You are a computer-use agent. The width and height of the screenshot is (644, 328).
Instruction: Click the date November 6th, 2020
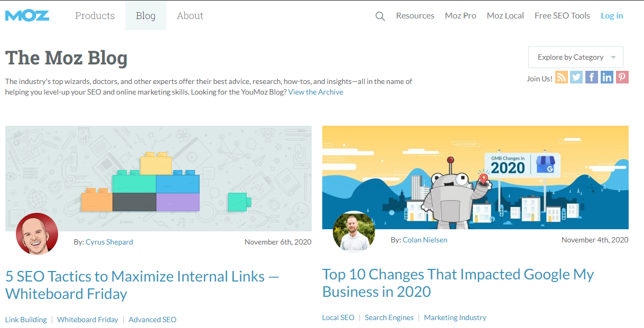(x=278, y=242)
